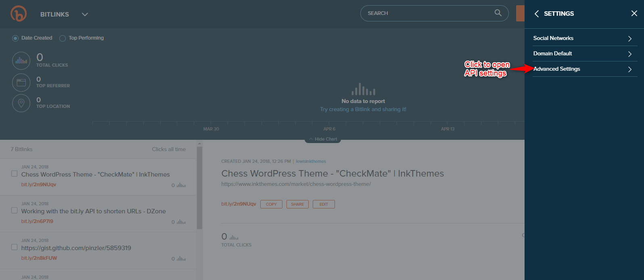Click the search magnifier icon

pyautogui.click(x=498, y=13)
